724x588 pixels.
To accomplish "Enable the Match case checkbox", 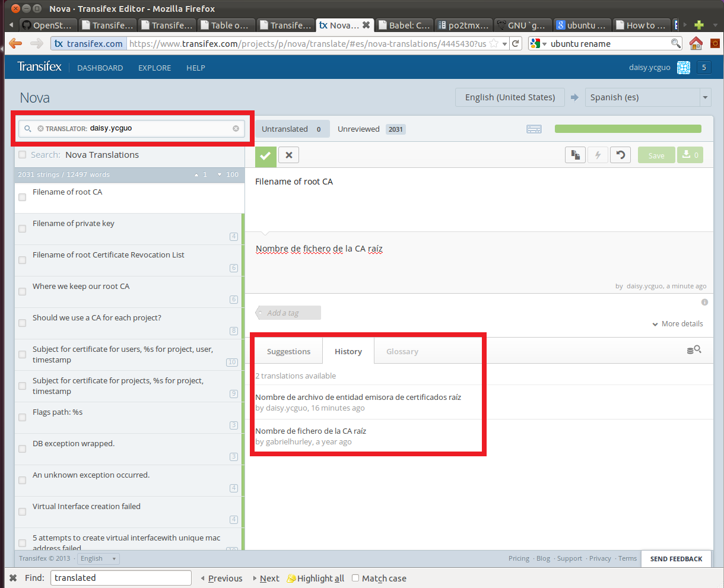I will pyautogui.click(x=355, y=578).
